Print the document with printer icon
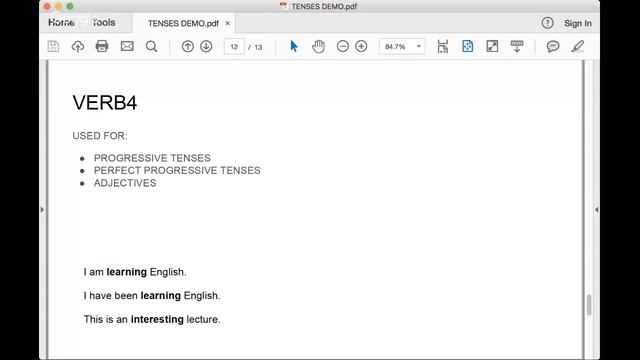This screenshot has height=360, width=640. click(x=102, y=46)
